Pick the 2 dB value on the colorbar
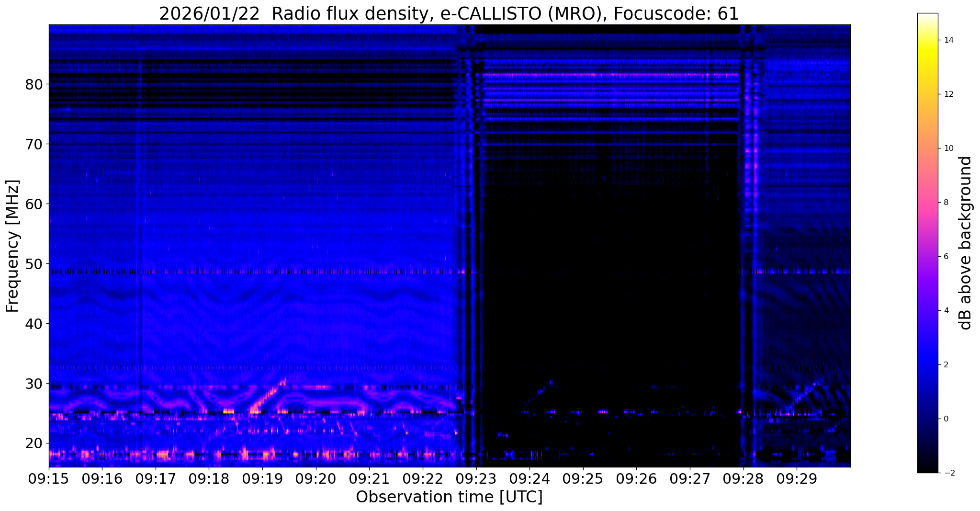Screen dimensions: 980x511 946,365
